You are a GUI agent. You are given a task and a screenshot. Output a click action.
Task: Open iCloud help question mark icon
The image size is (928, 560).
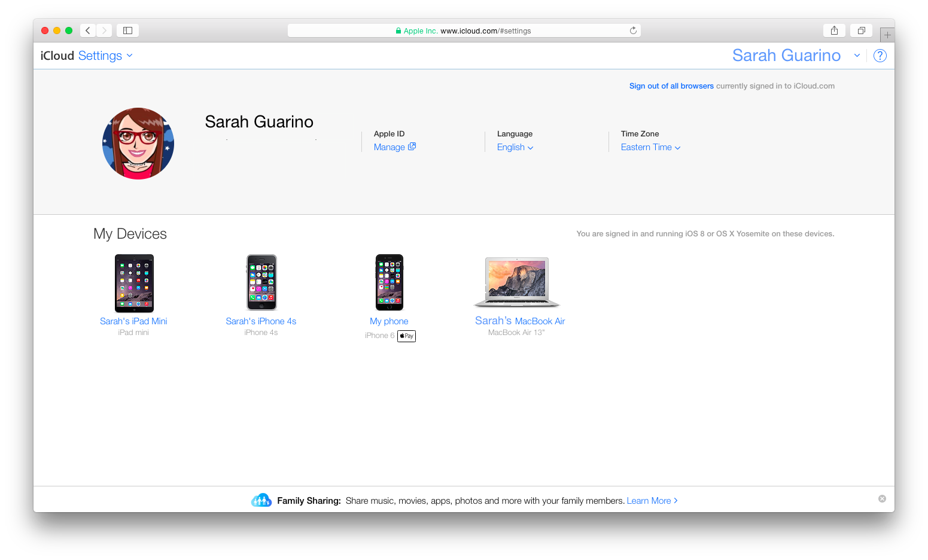(880, 56)
